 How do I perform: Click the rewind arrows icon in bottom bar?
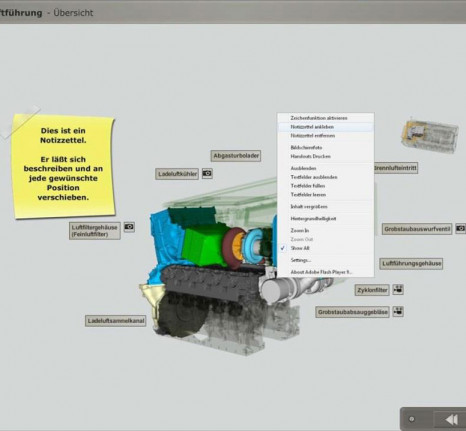(451, 419)
